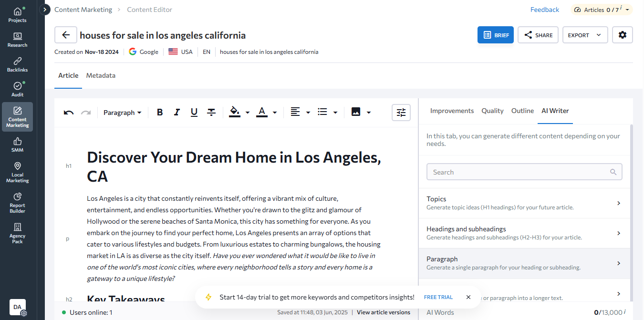Open the image options dropdown arrow

click(369, 113)
